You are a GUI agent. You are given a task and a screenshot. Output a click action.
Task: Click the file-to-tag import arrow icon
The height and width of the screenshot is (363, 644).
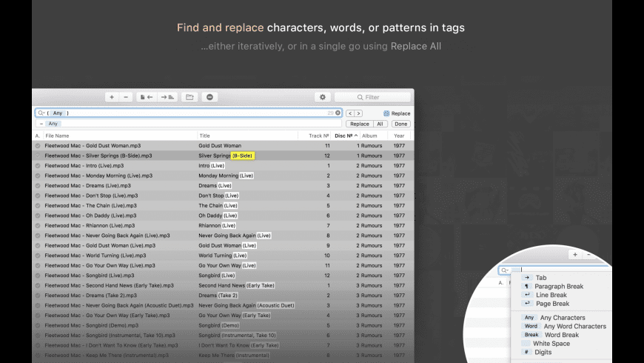point(147,97)
